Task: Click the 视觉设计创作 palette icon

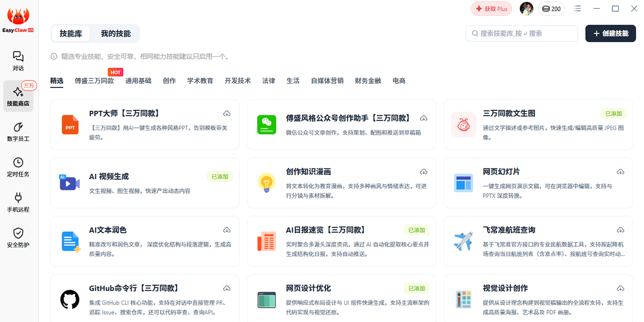Action: [463, 299]
